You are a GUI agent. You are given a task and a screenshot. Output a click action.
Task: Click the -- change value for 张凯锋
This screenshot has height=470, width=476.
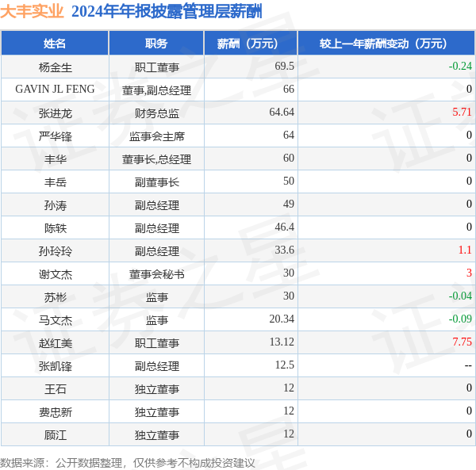[468, 365]
